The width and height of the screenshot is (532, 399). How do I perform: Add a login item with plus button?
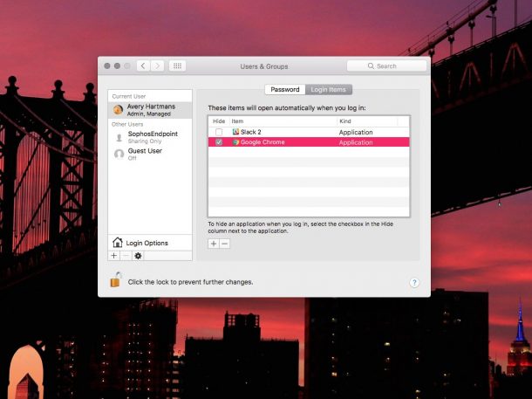pos(214,244)
